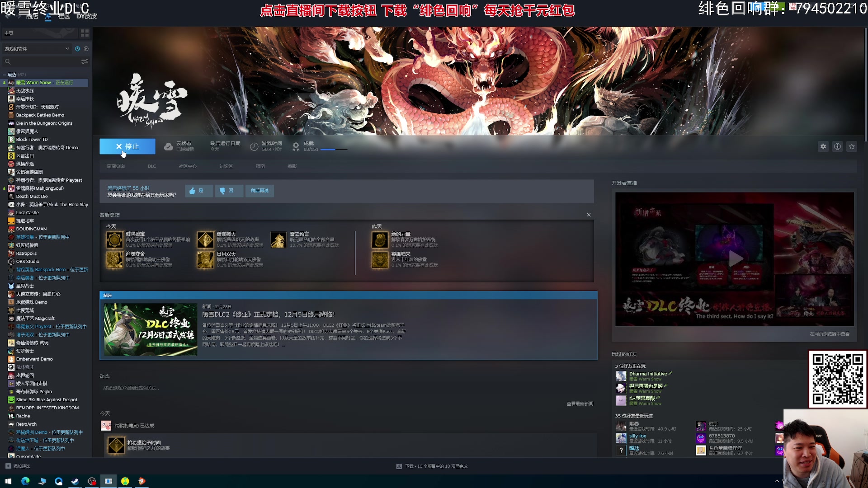
Task: Switch to the 社区 tab
Action: point(64,16)
